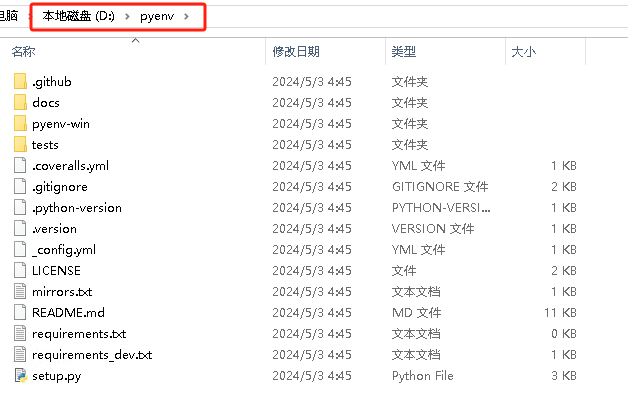Click the 类型 column header

403,51
